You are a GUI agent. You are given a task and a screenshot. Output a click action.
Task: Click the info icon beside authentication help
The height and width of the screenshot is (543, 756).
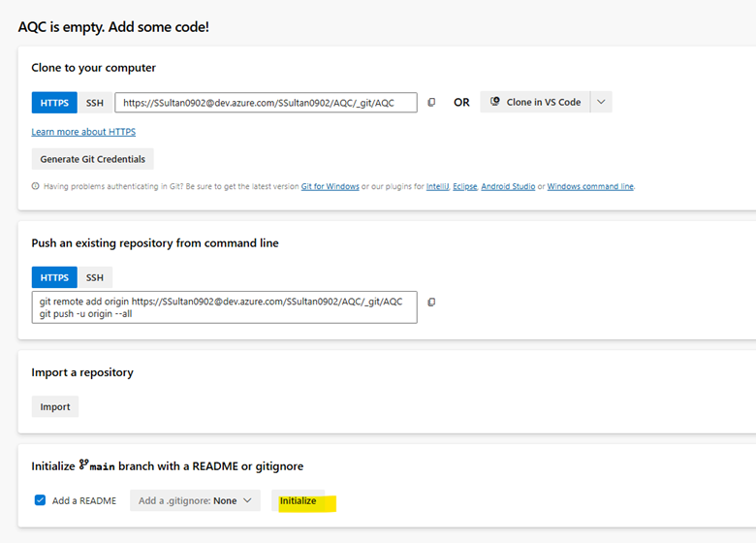tap(35, 186)
